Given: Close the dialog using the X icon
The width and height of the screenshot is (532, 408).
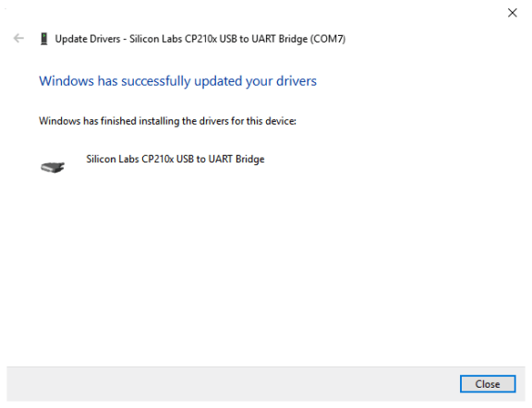Looking at the screenshot, I should click(512, 13).
